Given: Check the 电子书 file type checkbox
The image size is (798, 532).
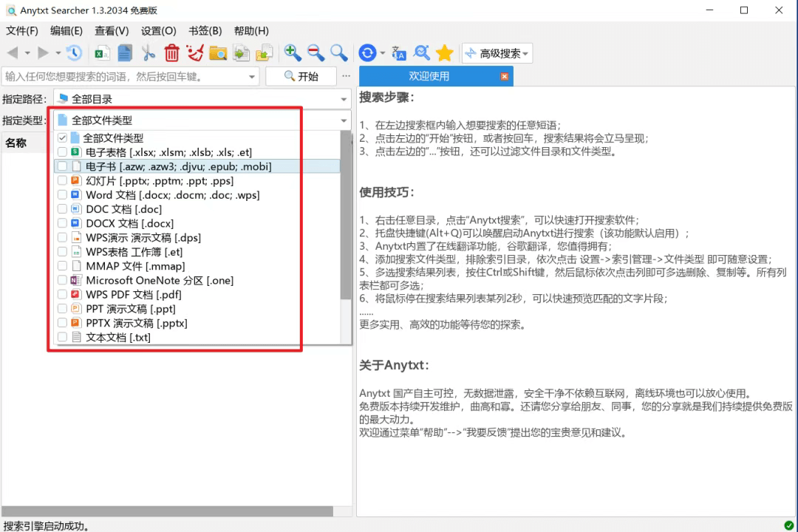Looking at the screenshot, I should [x=62, y=166].
